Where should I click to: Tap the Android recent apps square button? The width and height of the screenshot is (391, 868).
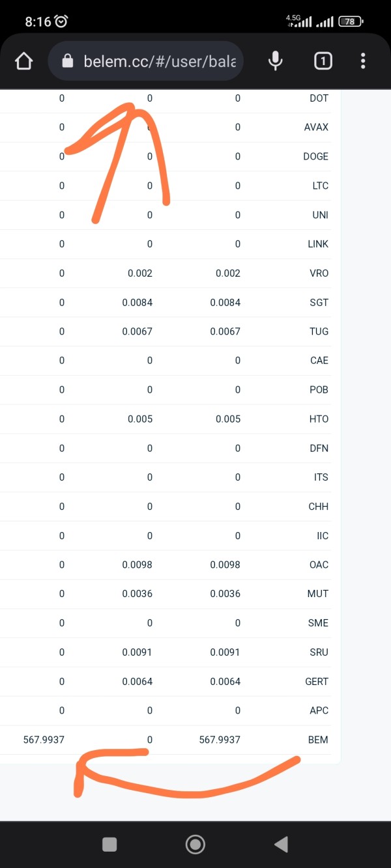tap(109, 845)
